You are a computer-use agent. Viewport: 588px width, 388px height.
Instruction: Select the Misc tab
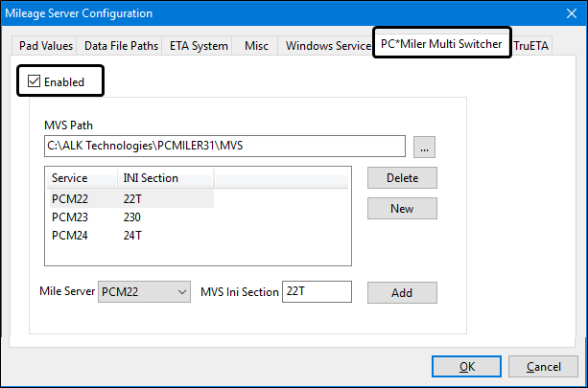pyautogui.click(x=255, y=46)
